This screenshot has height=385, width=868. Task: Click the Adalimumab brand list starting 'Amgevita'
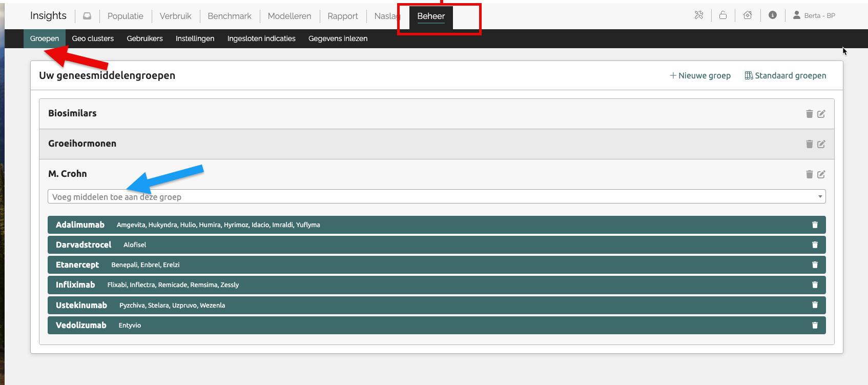point(218,225)
